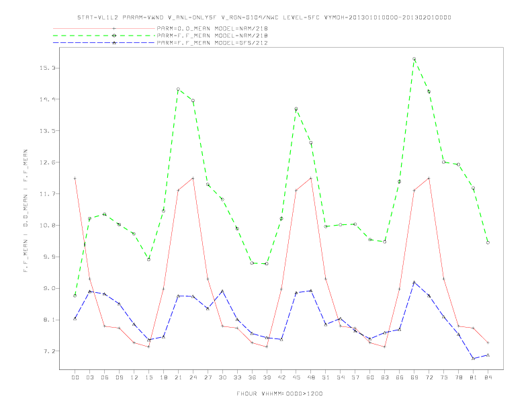Click x-axis tick label 12

click(x=134, y=377)
